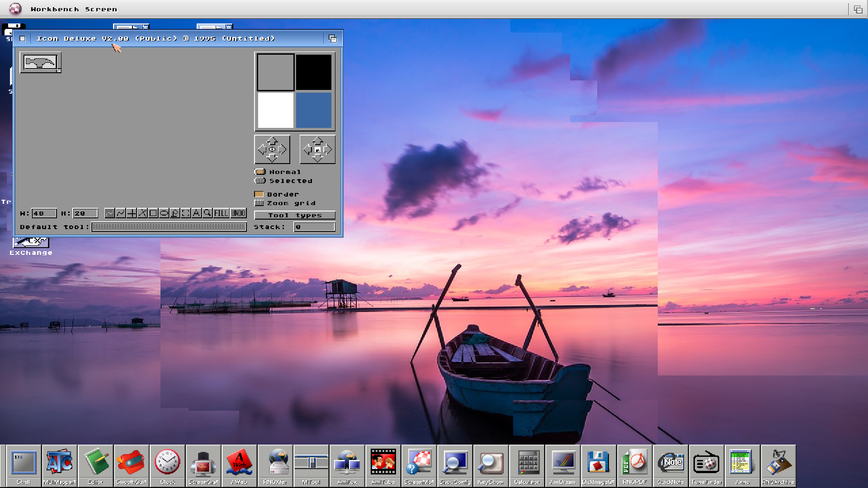Switch to the Selected image mode
This screenshot has height=488, width=868.
(260, 181)
